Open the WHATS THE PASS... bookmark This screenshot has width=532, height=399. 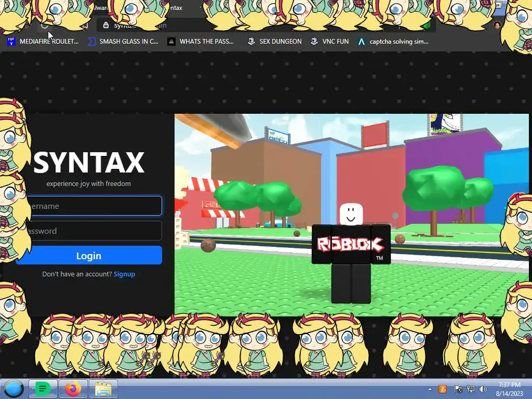point(201,42)
